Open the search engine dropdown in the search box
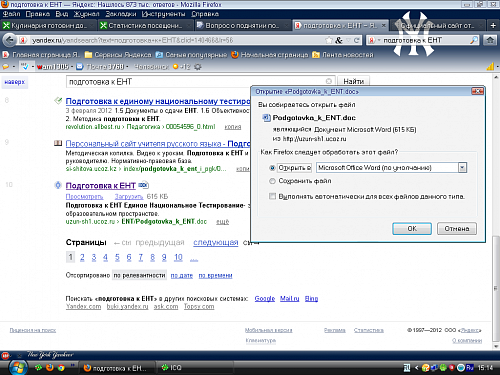The width and height of the screenshot is (500, 375). 379,40
